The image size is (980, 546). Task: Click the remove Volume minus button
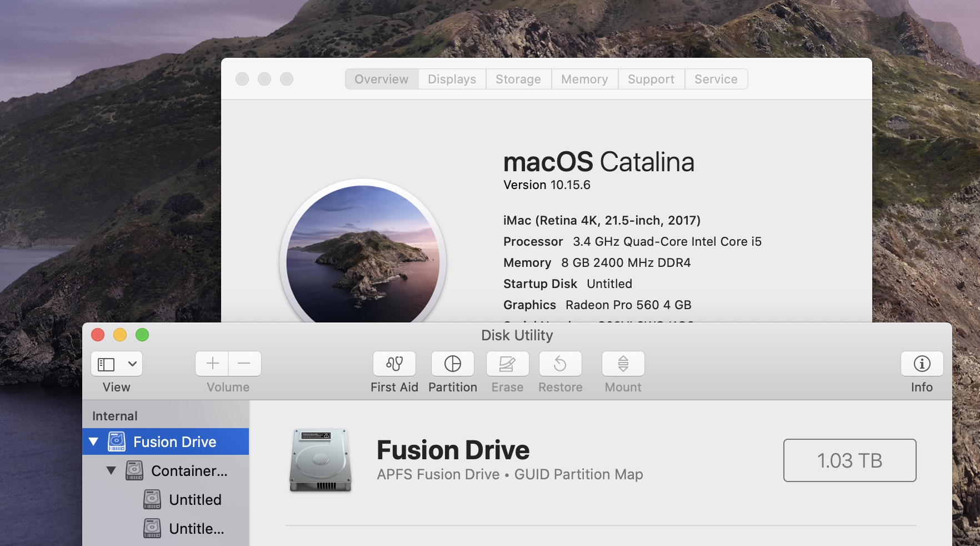tap(244, 364)
